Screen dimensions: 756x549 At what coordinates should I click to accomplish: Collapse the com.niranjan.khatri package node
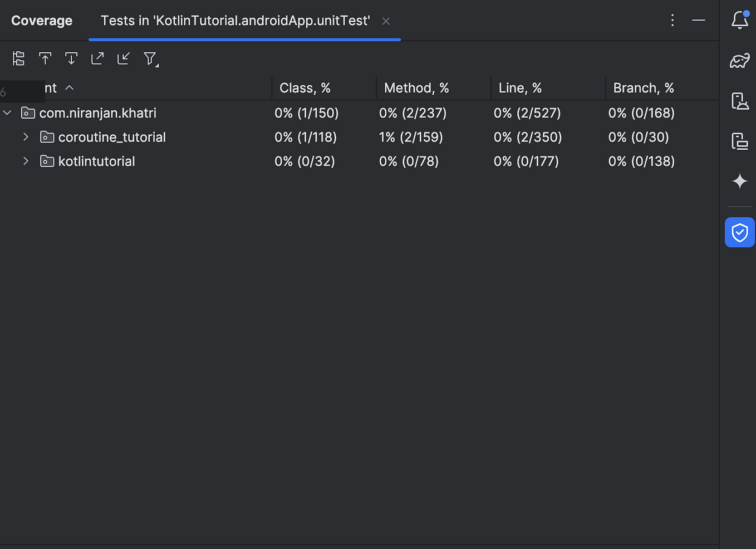[x=7, y=112]
